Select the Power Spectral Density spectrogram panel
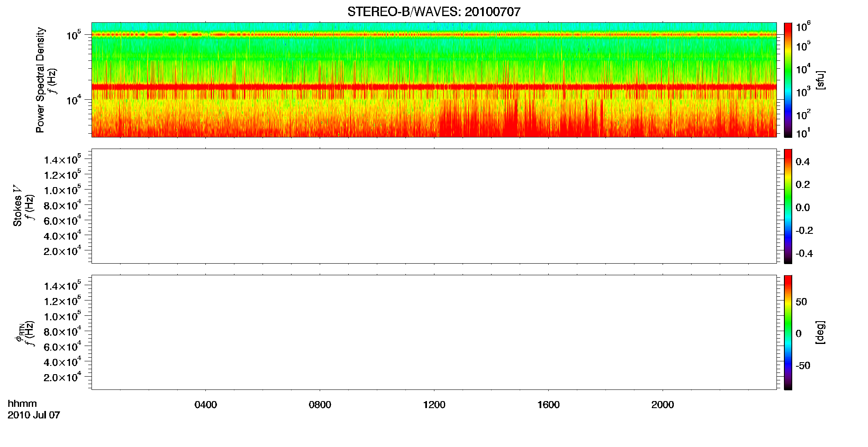 click(x=434, y=79)
